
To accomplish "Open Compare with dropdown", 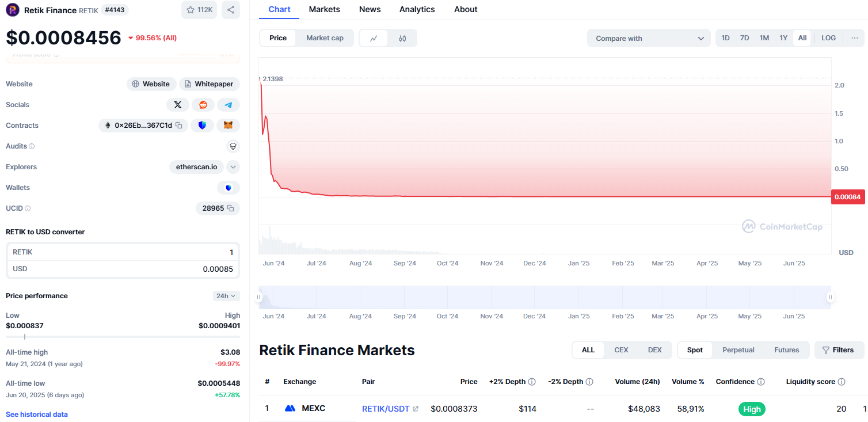I will pos(649,39).
